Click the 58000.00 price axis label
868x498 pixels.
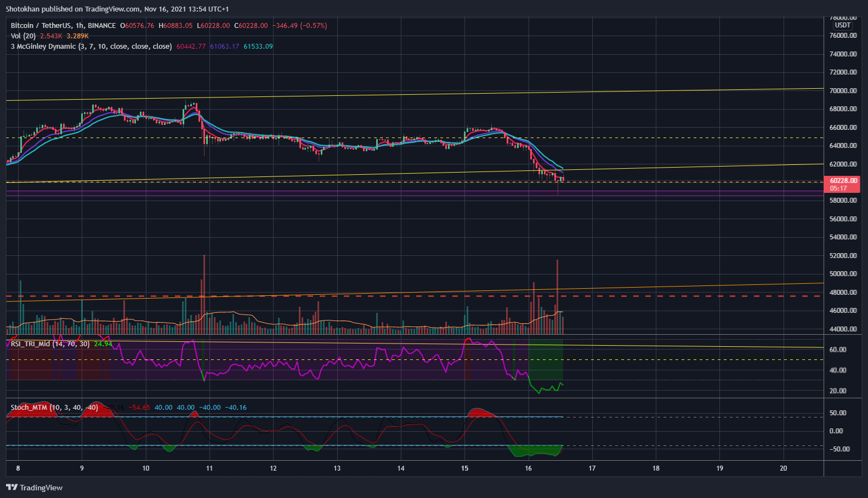click(843, 201)
